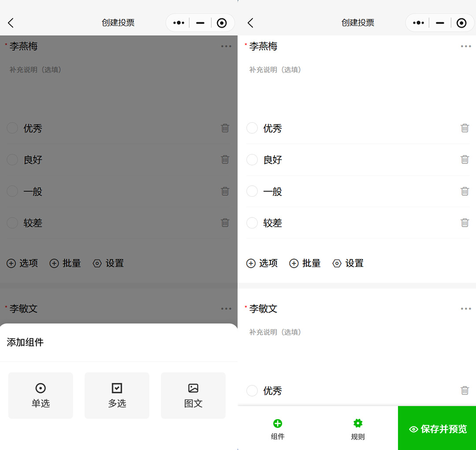The height and width of the screenshot is (450, 476).
Task: Add an option with 选项 on right screen
Action: click(262, 263)
